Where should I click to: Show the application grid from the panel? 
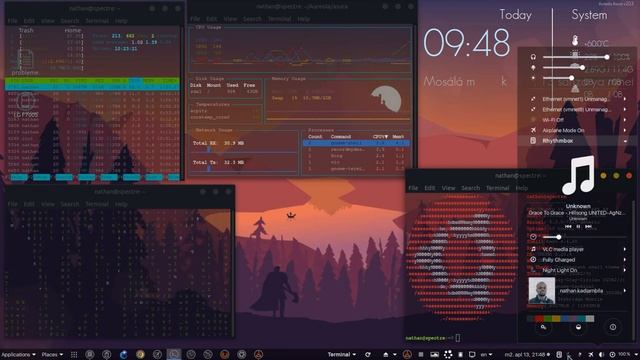point(74,354)
